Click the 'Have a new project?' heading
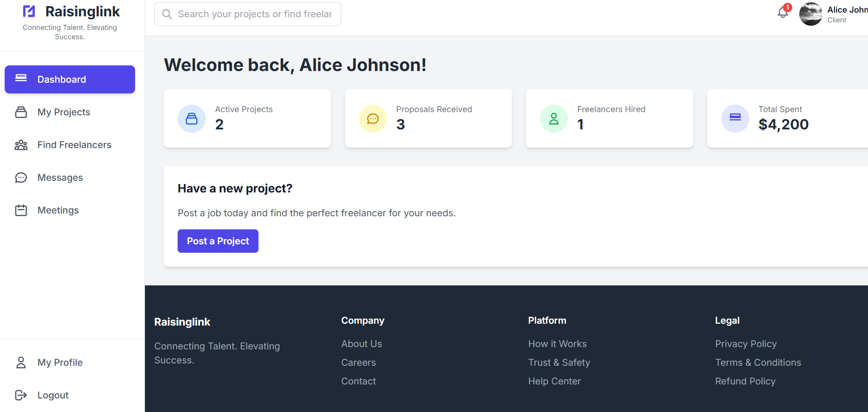The image size is (868, 412). pyautogui.click(x=235, y=188)
